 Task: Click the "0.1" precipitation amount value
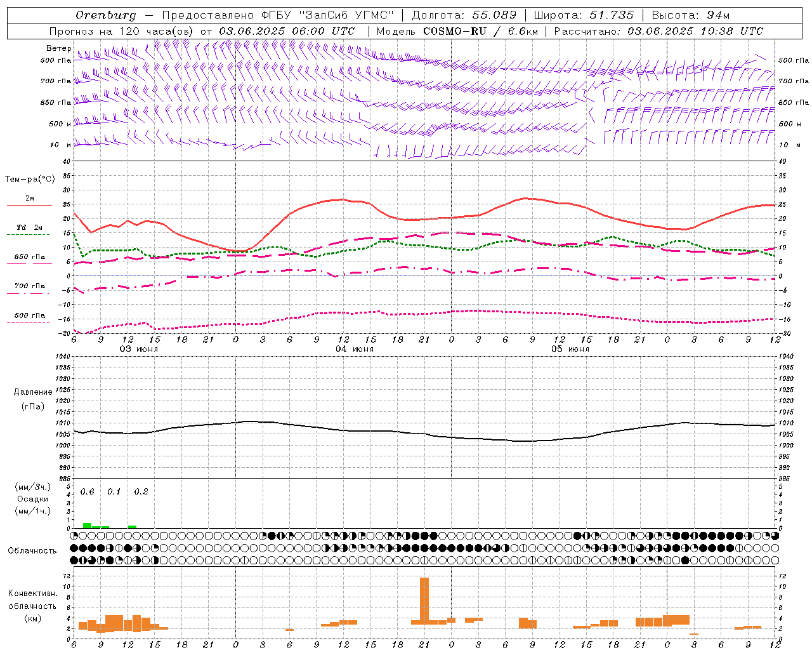[114, 492]
